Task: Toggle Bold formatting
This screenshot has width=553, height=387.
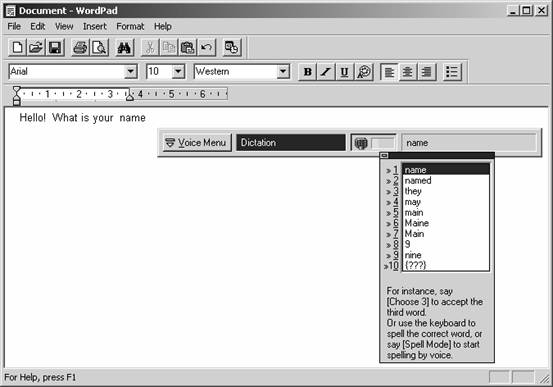Action: [308, 72]
